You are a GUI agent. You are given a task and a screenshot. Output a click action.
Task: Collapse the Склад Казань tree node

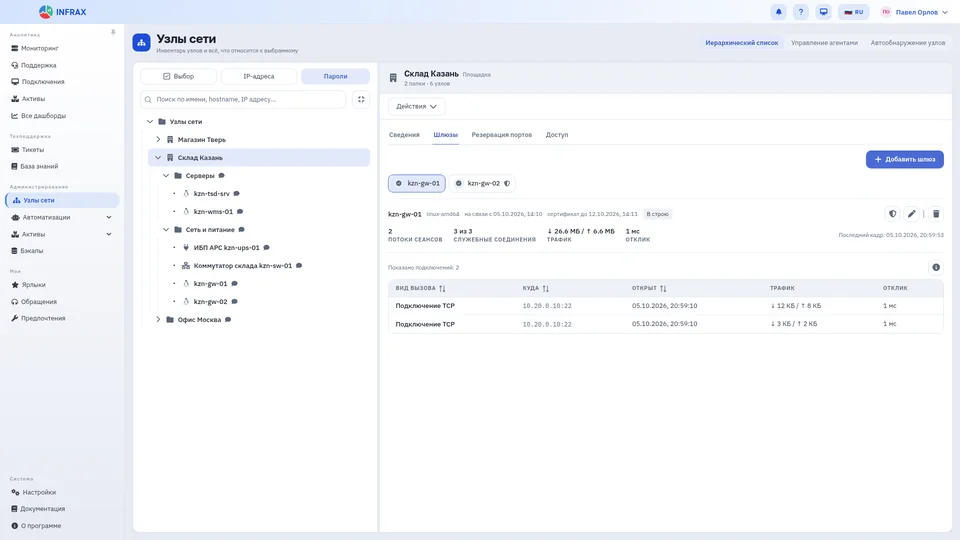158,157
